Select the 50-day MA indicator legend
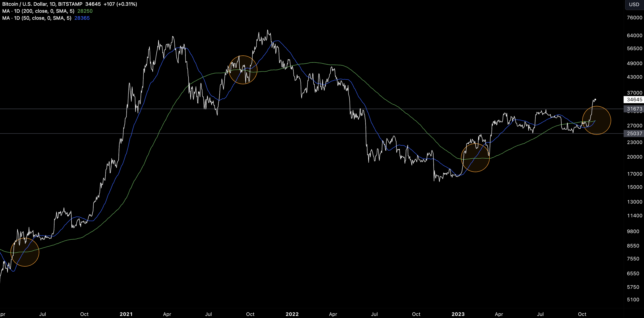This screenshot has height=318, width=644. (x=37, y=18)
